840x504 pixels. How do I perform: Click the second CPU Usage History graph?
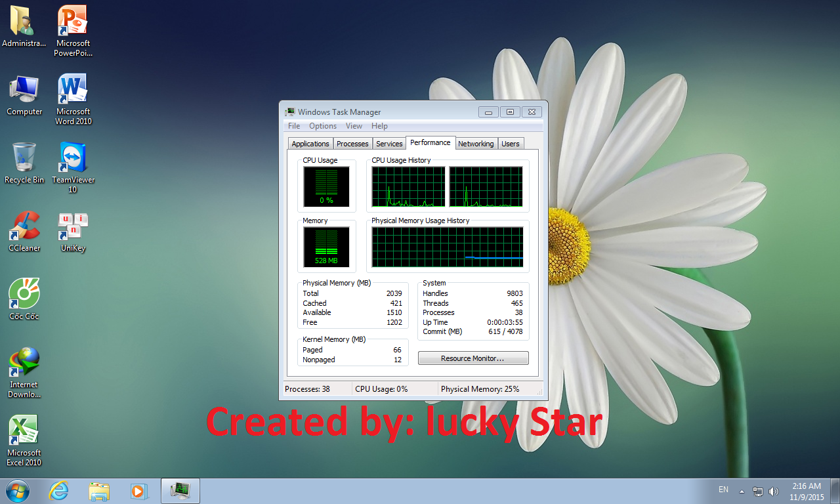486,187
